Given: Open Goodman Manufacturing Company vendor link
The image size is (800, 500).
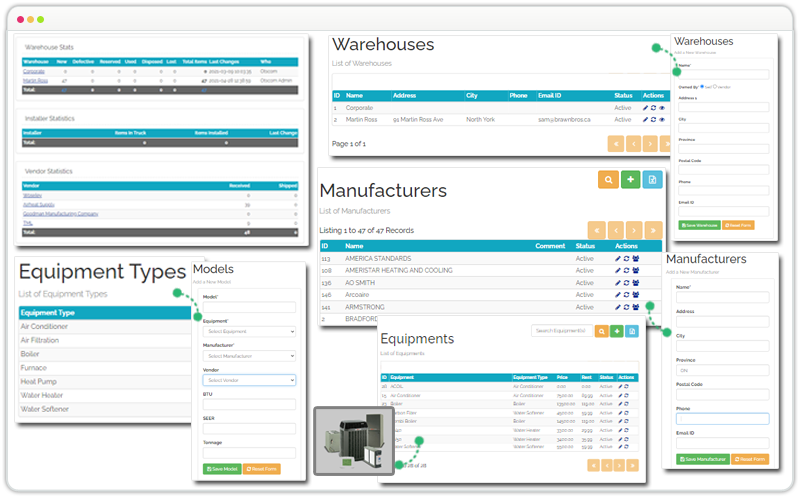Looking at the screenshot, I should (x=60, y=213).
